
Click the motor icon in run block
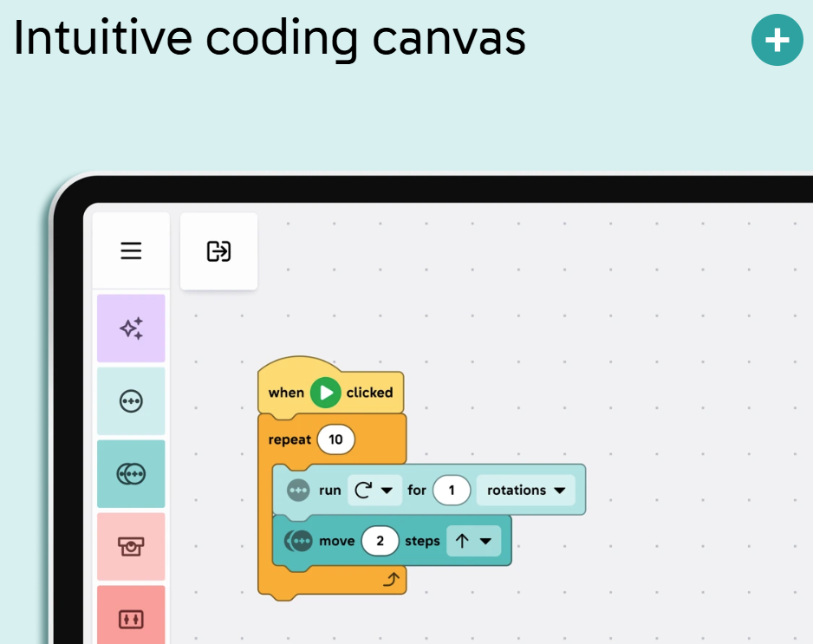click(298, 490)
